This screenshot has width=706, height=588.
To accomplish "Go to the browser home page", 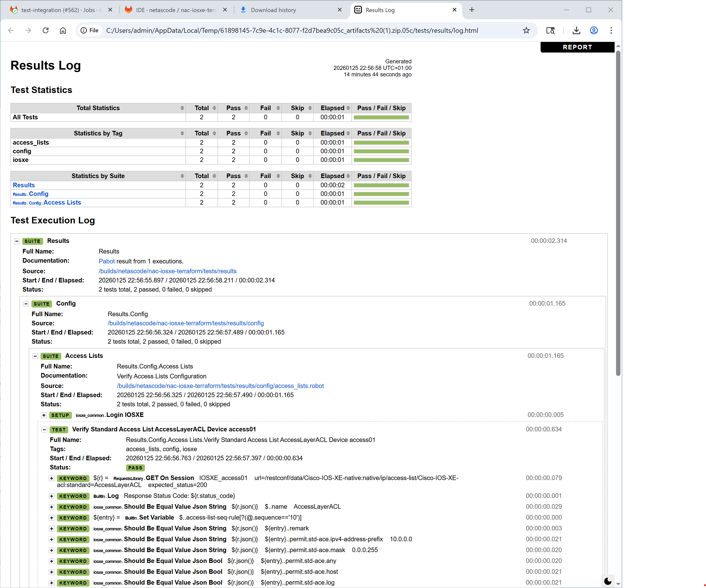I will (x=63, y=31).
